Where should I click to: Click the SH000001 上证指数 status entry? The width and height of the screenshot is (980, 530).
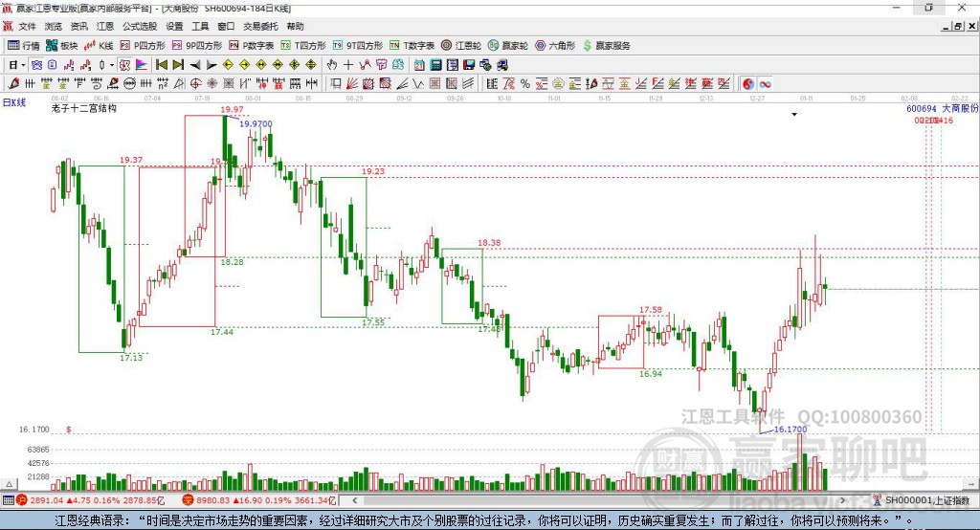(x=922, y=500)
